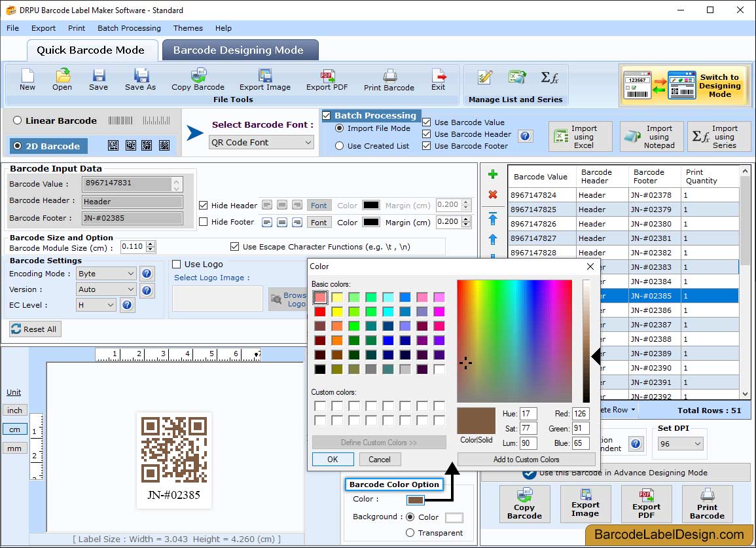Choose Import File Mode option

point(340,128)
